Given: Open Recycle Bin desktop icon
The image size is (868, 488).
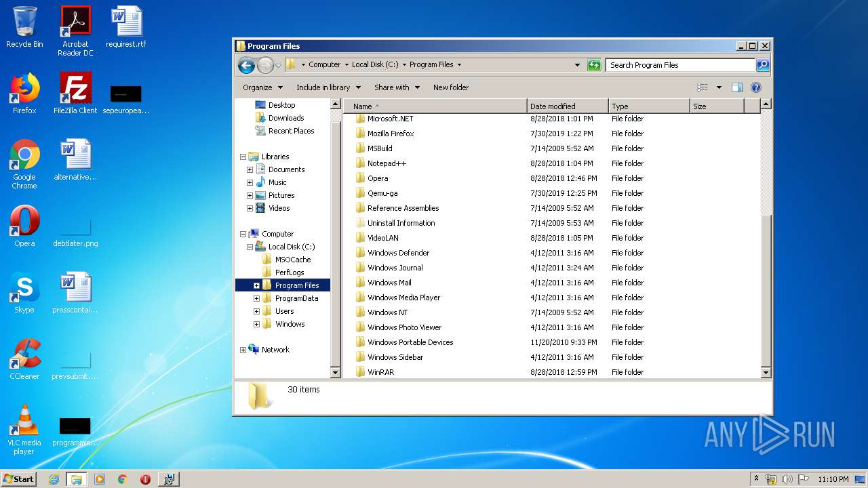Looking at the screenshot, I should [x=24, y=27].
